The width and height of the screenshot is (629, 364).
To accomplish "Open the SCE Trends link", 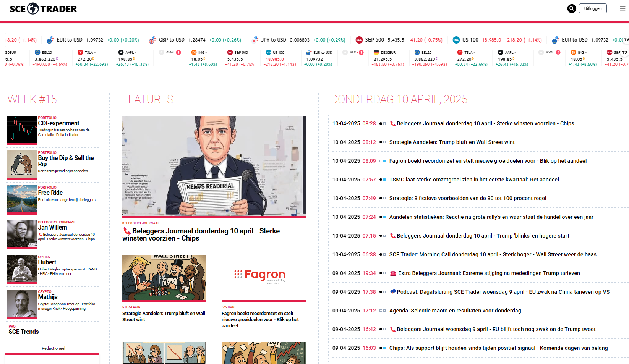I will click(x=24, y=332).
